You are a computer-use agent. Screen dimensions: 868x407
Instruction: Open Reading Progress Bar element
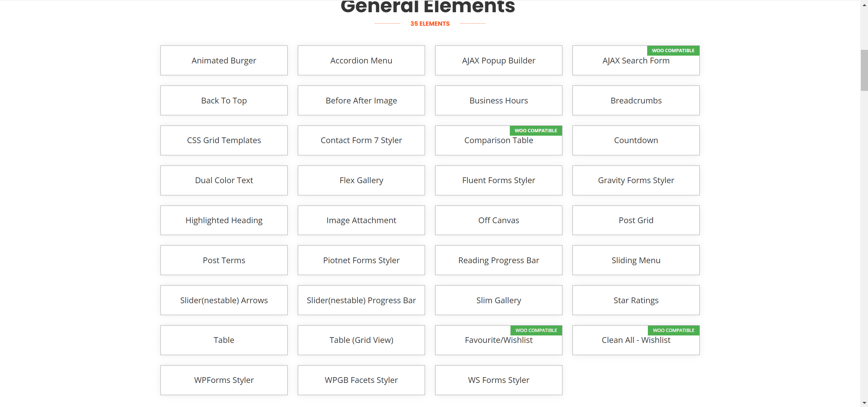(x=499, y=260)
